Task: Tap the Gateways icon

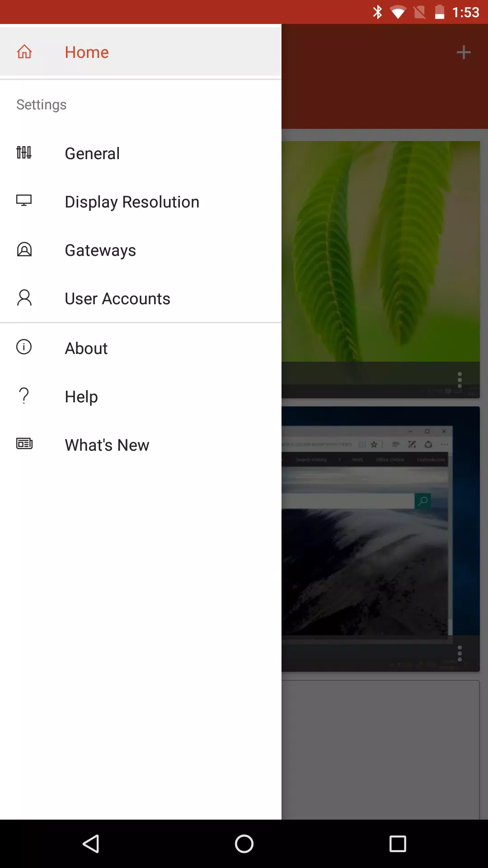Action: coord(24,250)
